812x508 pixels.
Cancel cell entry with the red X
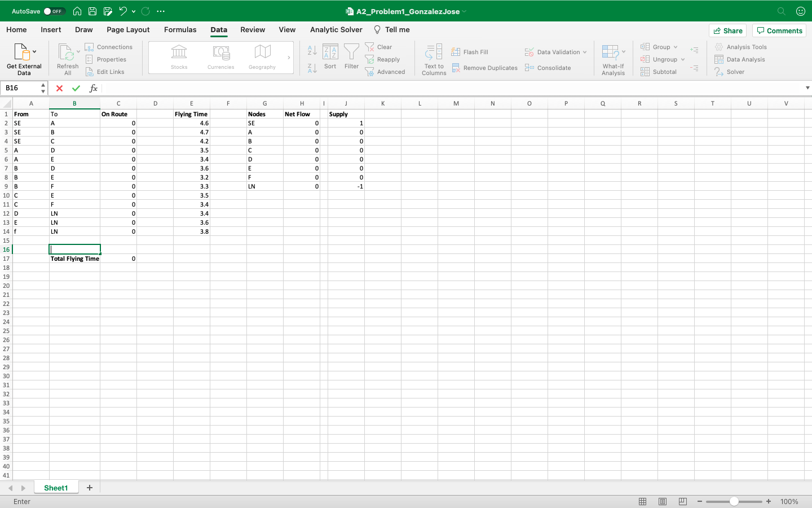click(x=59, y=88)
